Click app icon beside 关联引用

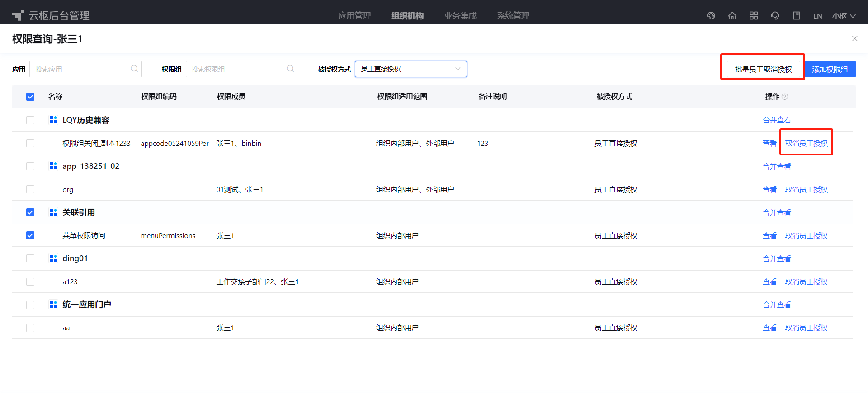tap(53, 212)
